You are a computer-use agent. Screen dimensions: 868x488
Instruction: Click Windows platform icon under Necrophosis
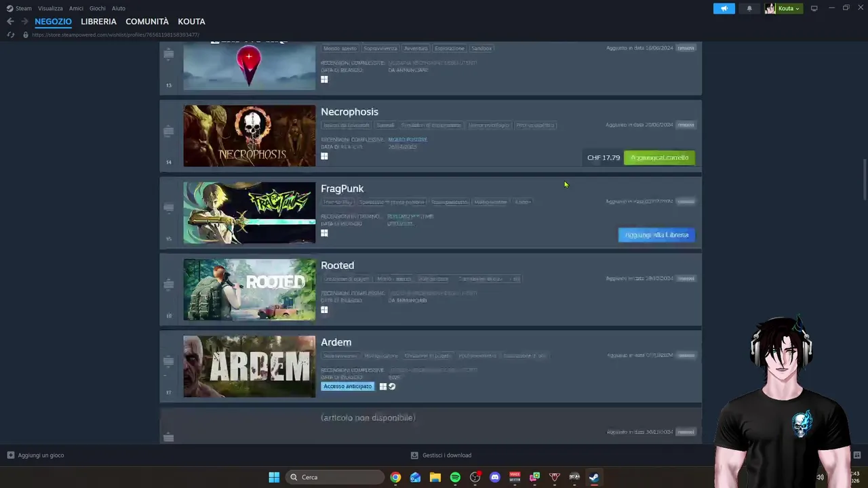(x=324, y=156)
